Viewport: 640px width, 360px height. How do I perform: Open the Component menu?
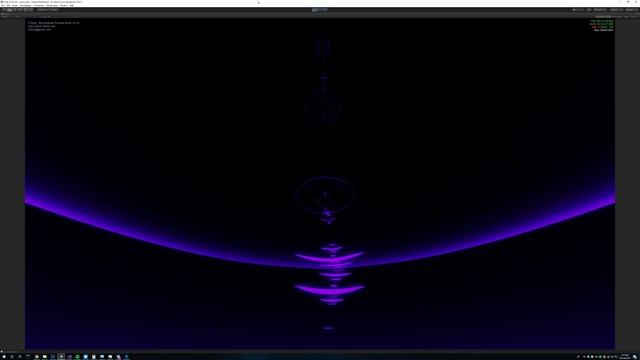[38, 5]
